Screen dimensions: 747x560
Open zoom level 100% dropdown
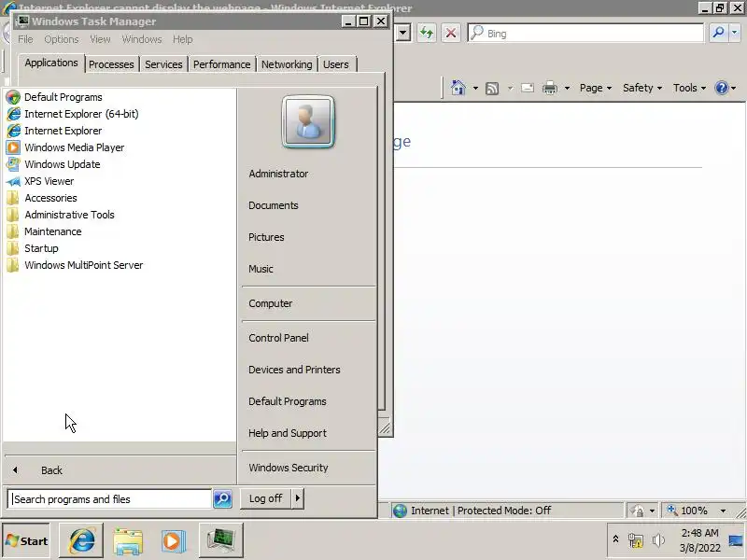723,511
